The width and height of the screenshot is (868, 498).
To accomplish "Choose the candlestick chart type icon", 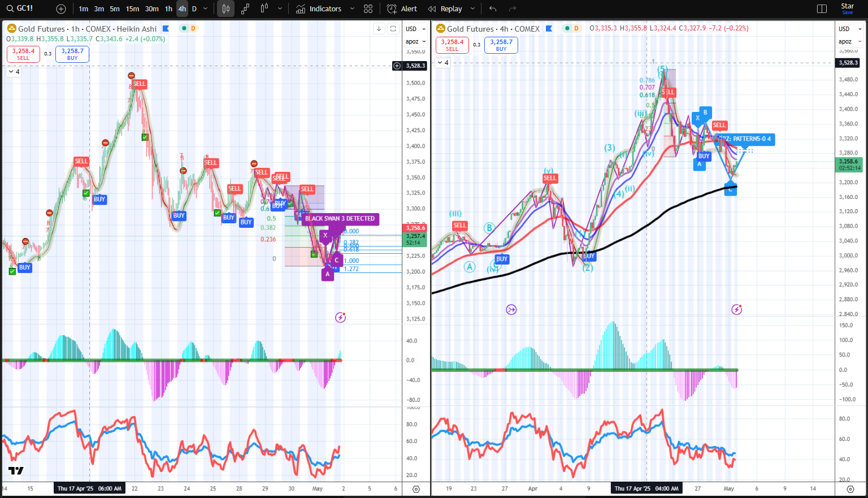I will tap(225, 9).
